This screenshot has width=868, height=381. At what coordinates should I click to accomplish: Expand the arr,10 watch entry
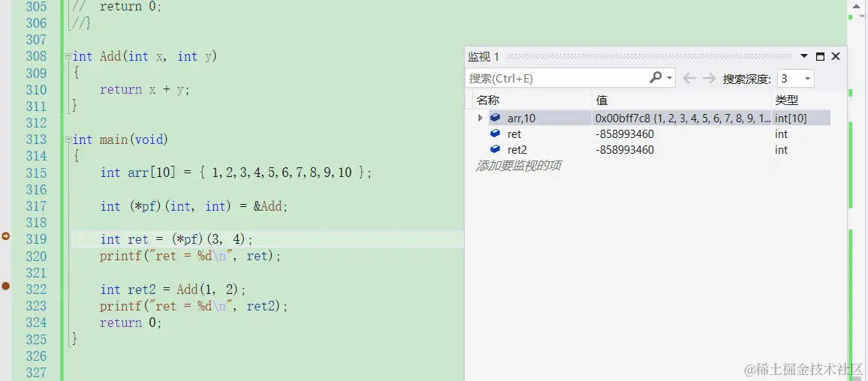(480, 118)
